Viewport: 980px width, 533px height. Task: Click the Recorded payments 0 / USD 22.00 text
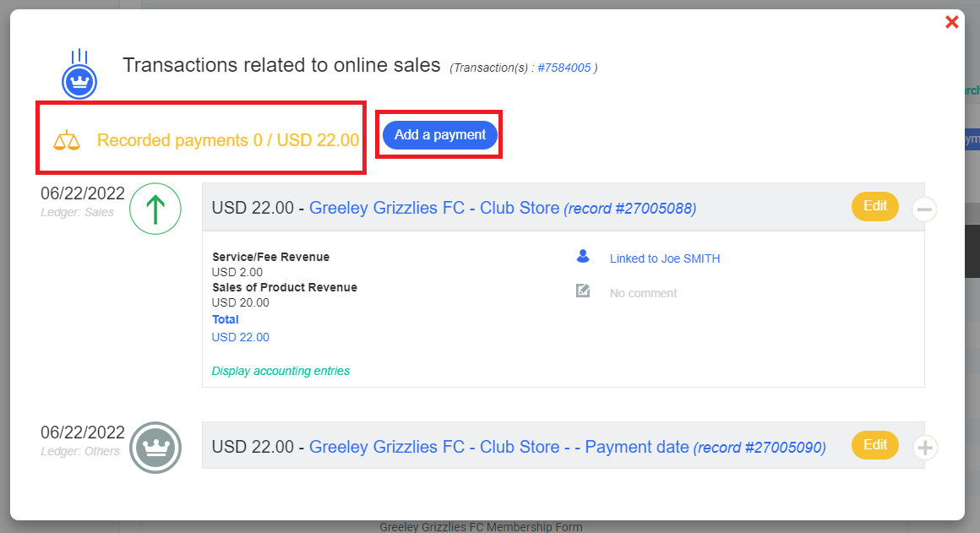tap(228, 140)
